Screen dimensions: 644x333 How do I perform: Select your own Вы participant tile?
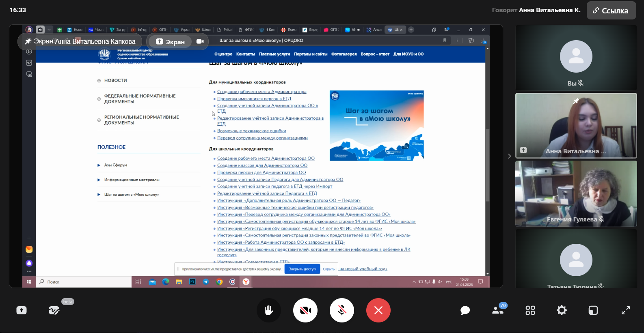click(x=576, y=58)
